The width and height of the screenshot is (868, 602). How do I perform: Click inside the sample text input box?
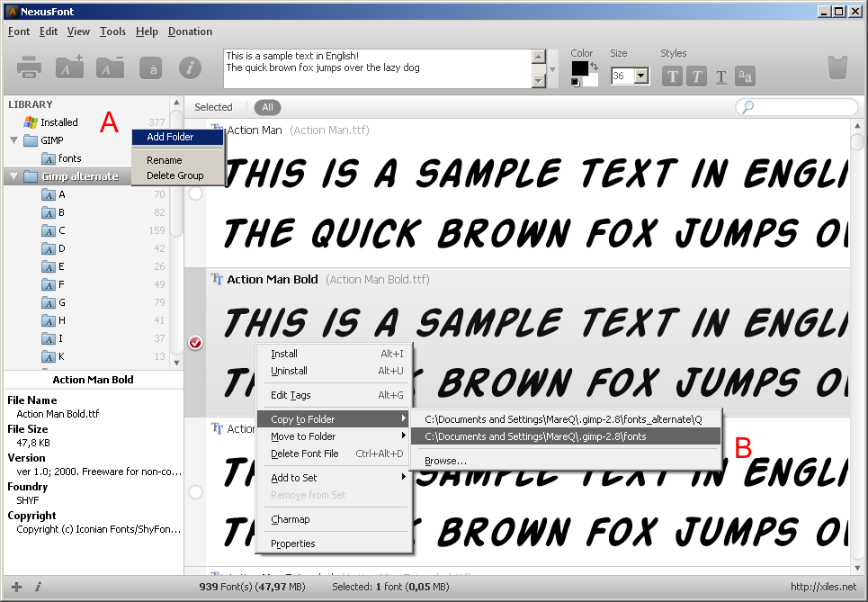[378, 68]
